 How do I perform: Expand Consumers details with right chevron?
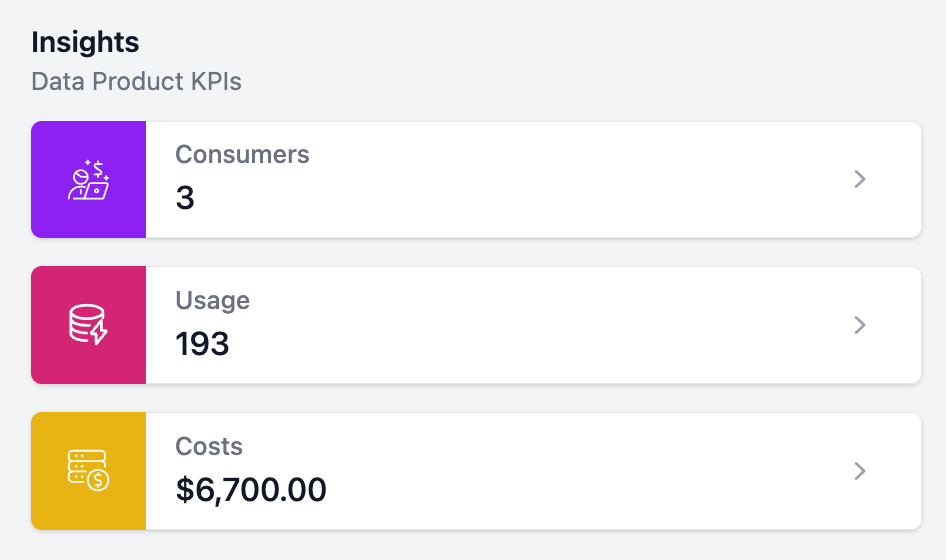click(x=860, y=180)
